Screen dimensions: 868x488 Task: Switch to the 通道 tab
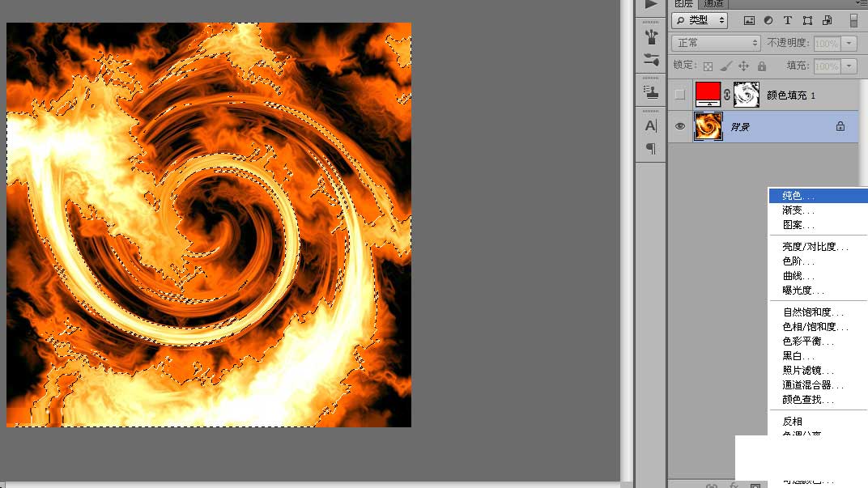(x=713, y=4)
